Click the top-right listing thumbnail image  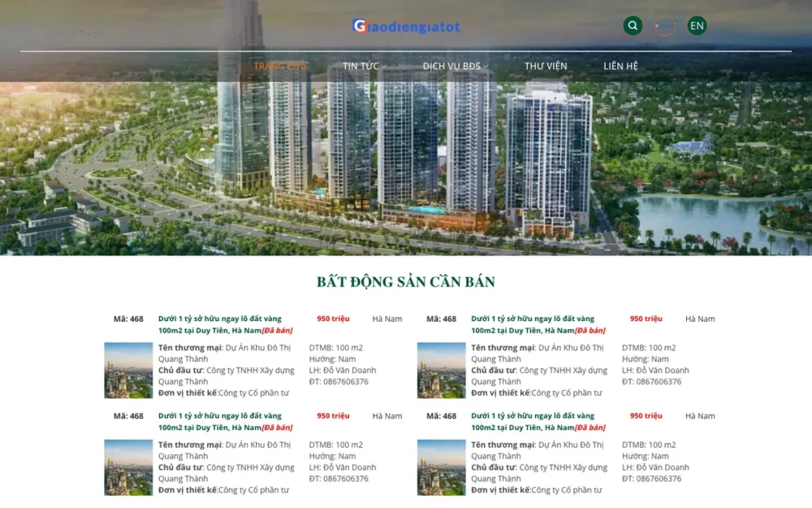441,370
